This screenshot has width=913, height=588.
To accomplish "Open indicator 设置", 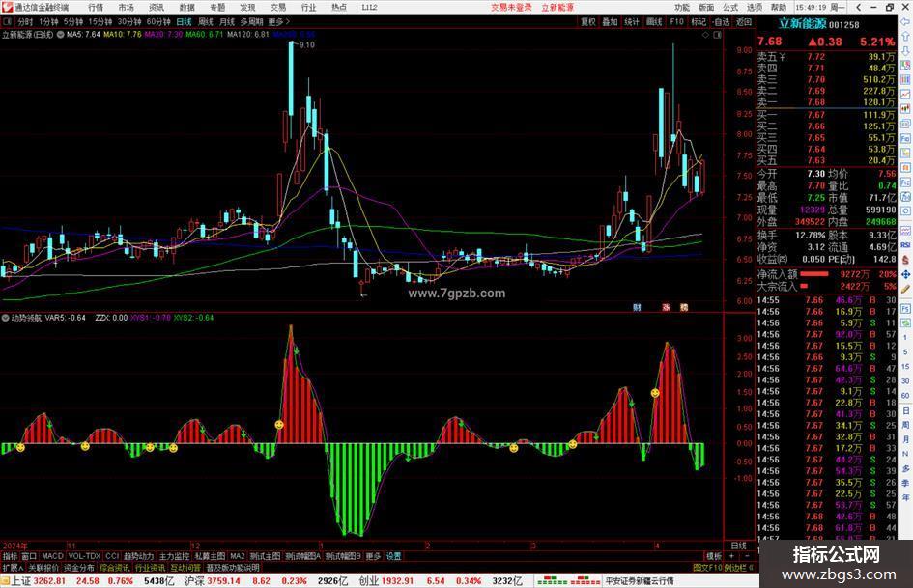I will point(393,556).
